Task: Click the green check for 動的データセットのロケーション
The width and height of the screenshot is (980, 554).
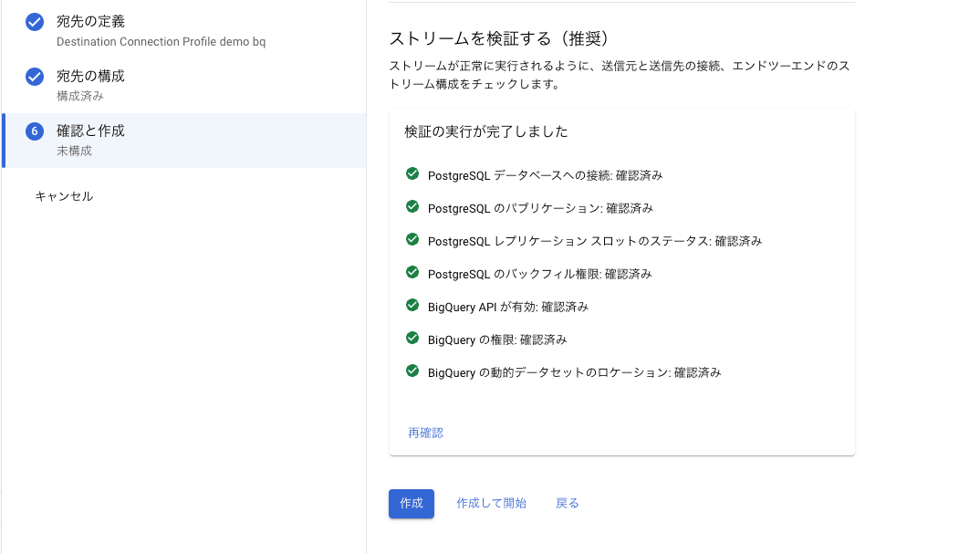Action: click(x=412, y=371)
